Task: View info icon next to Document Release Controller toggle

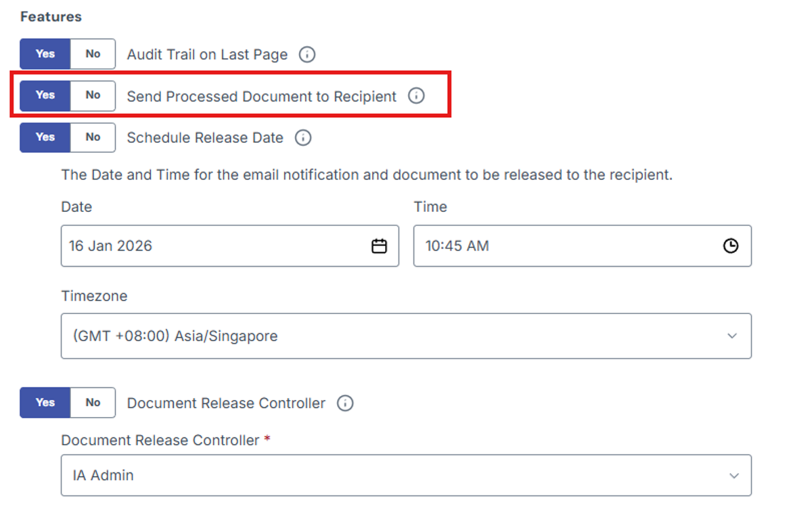Action: click(345, 403)
